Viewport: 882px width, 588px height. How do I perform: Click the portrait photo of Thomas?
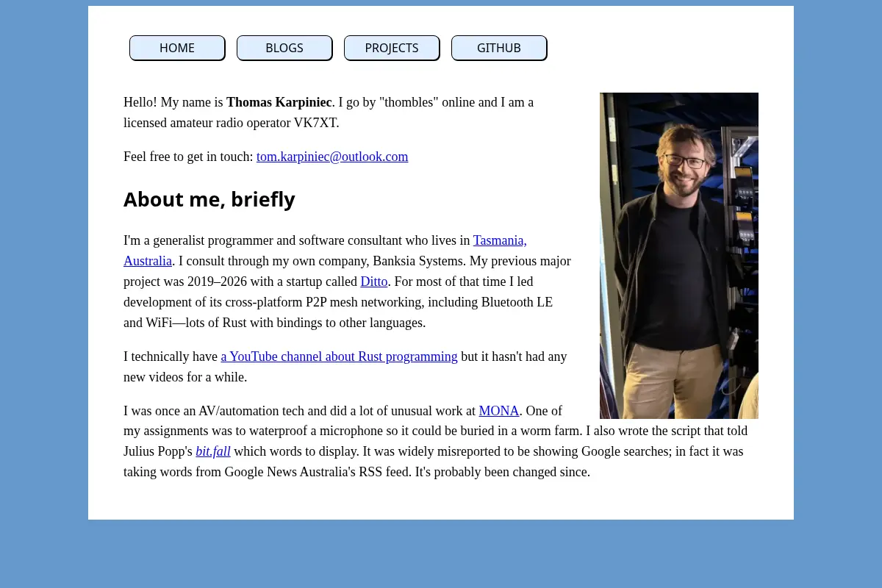(x=679, y=256)
